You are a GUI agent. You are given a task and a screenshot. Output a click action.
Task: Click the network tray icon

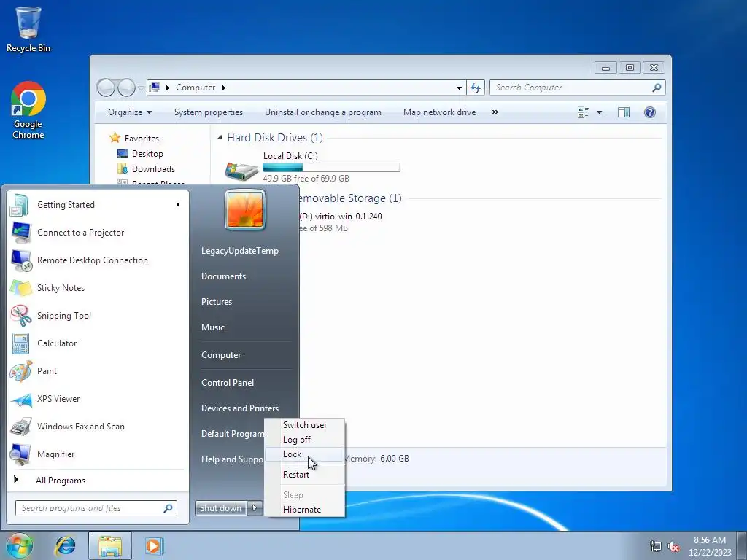[656, 547]
